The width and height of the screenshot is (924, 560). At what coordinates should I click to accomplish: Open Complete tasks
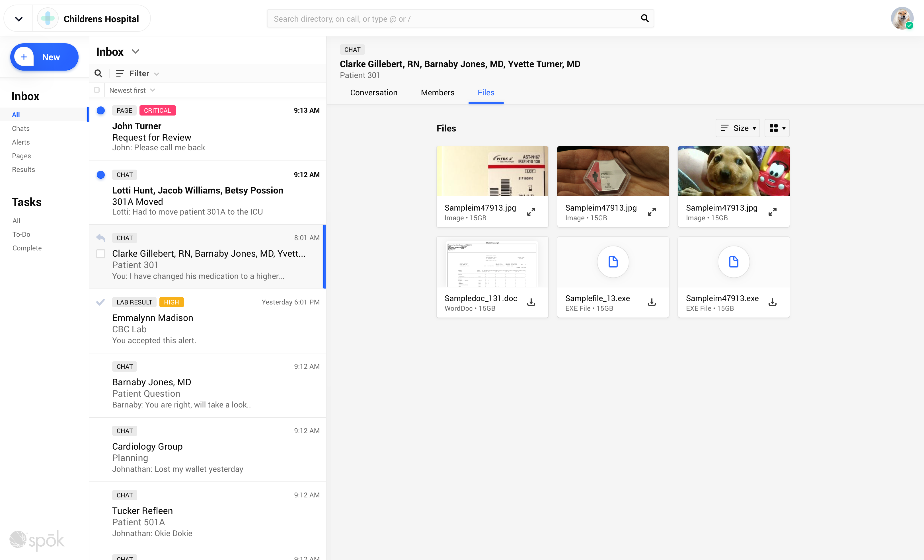coord(27,248)
